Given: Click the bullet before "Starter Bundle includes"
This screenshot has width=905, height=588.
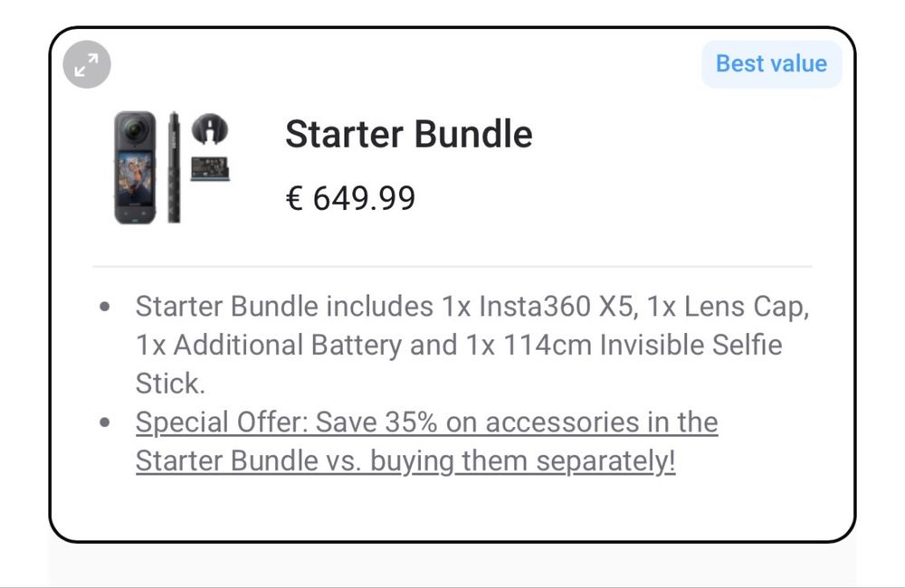Looking at the screenshot, I should coord(106,308).
